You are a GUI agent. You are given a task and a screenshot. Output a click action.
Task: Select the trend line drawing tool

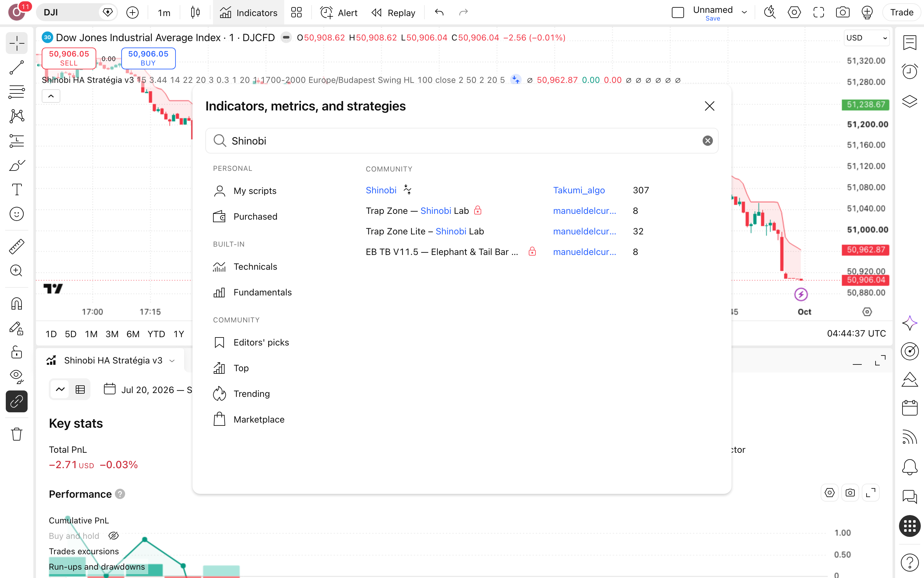coord(16,67)
